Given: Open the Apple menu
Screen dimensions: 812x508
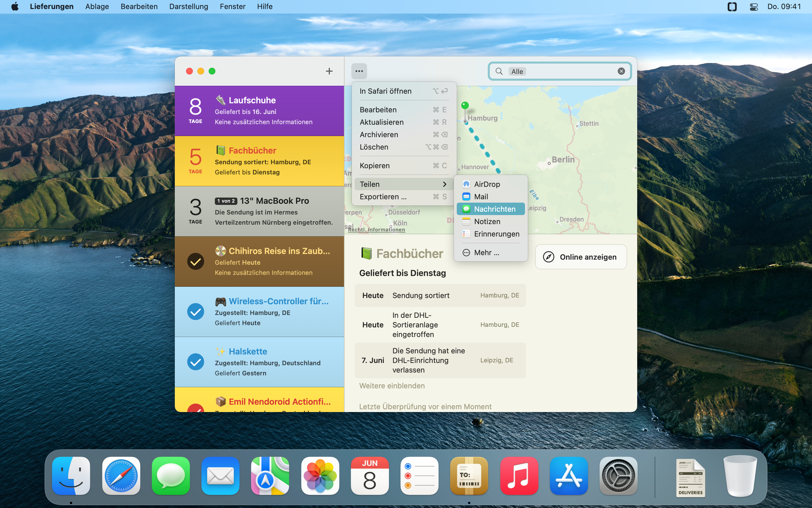Looking at the screenshot, I should (15, 6).
